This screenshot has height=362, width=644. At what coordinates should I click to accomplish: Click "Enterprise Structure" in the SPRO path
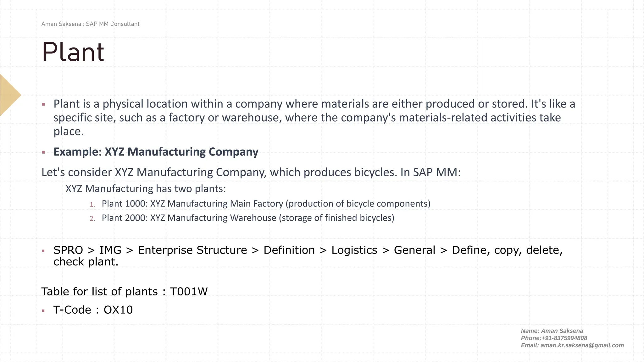point(192,250)
